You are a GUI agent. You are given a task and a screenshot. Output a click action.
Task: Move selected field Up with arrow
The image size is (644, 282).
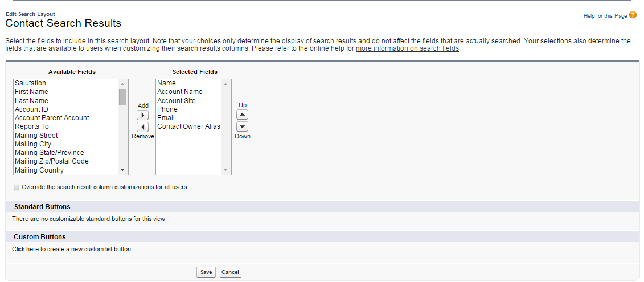pyautogui.click(x=243, y=115)
